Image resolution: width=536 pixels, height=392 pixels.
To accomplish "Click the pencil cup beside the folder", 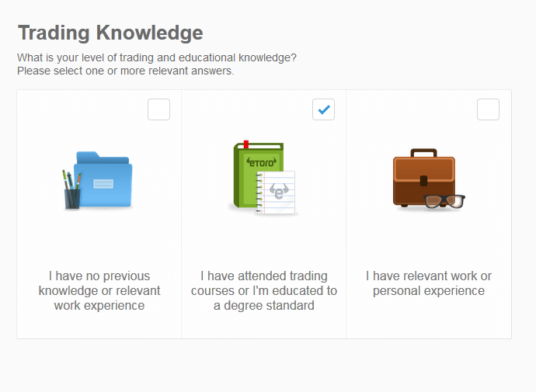I will point(71,189).
